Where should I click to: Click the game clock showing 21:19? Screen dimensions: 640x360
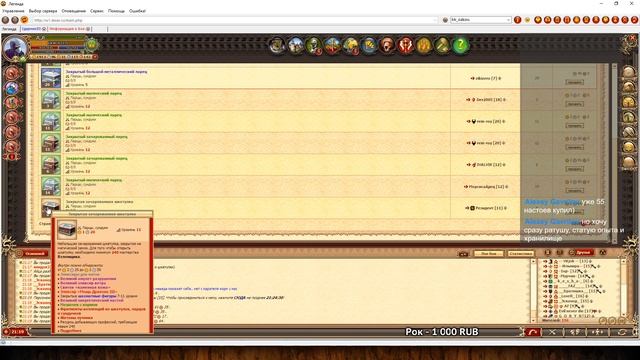click(x=17, y=332)
